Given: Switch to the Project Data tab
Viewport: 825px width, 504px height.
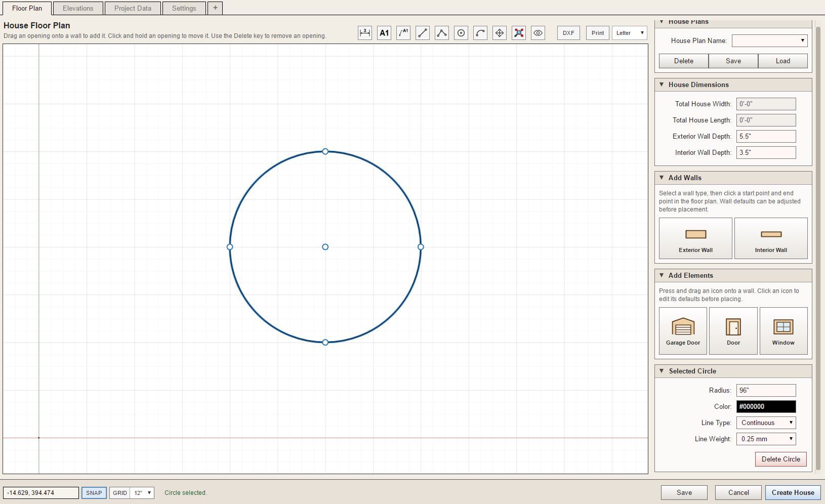Looking at the screenshot, I should coord(133,8).
